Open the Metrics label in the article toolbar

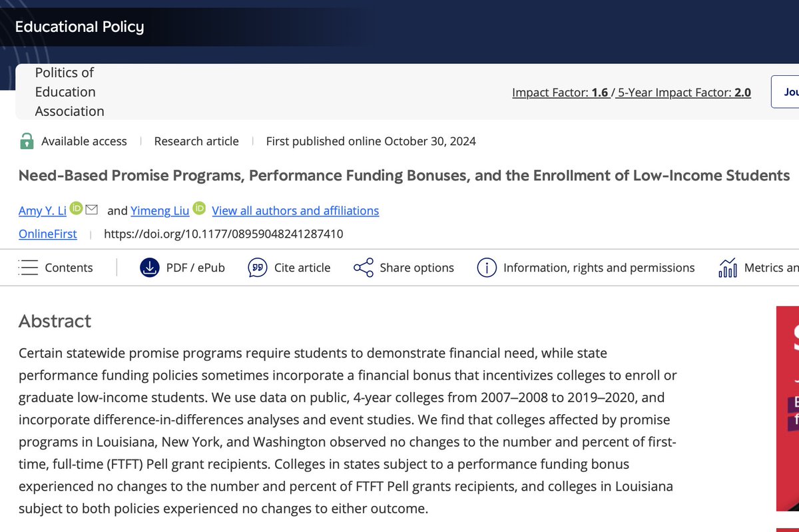(x=771, y=268)
